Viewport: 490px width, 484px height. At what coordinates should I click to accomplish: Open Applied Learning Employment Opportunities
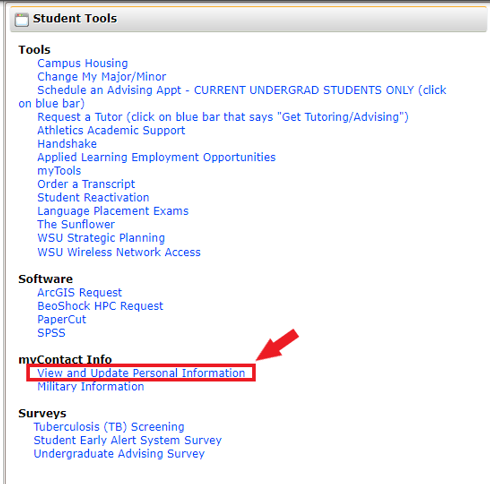coord(156,157)
